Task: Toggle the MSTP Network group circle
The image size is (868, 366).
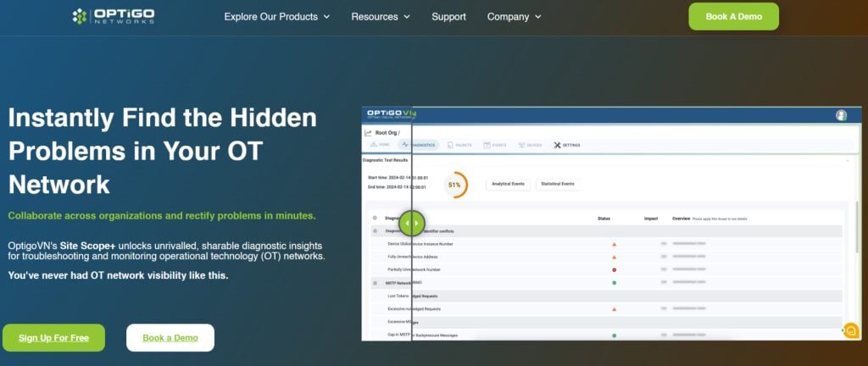Action: 375,283
